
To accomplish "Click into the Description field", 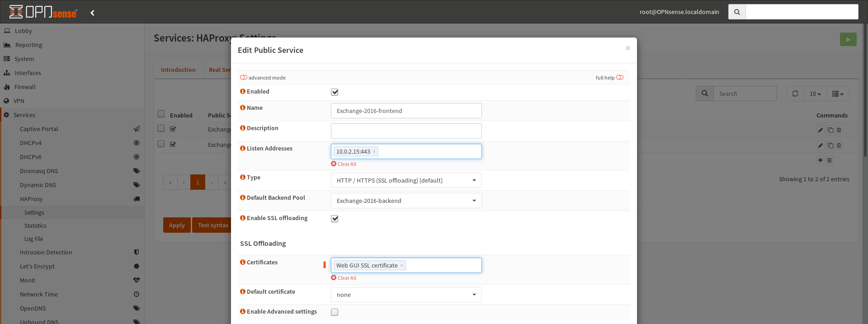I will coord(406,131).
